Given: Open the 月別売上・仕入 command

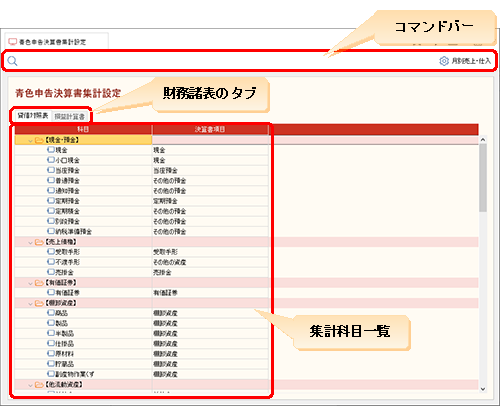Looking at the screenshot, I should click(471, 61).
